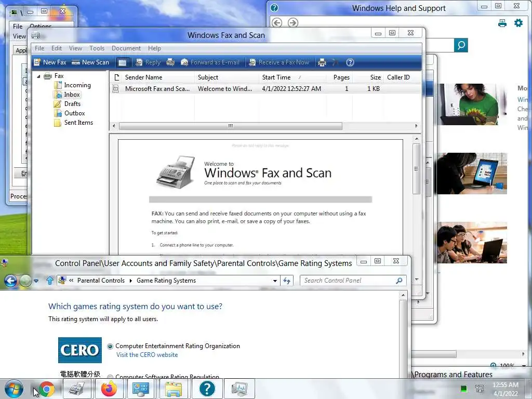Screen dimensions: 532x399
Task: Click the search magnifier in Control Panel
Action: (399, 281)
